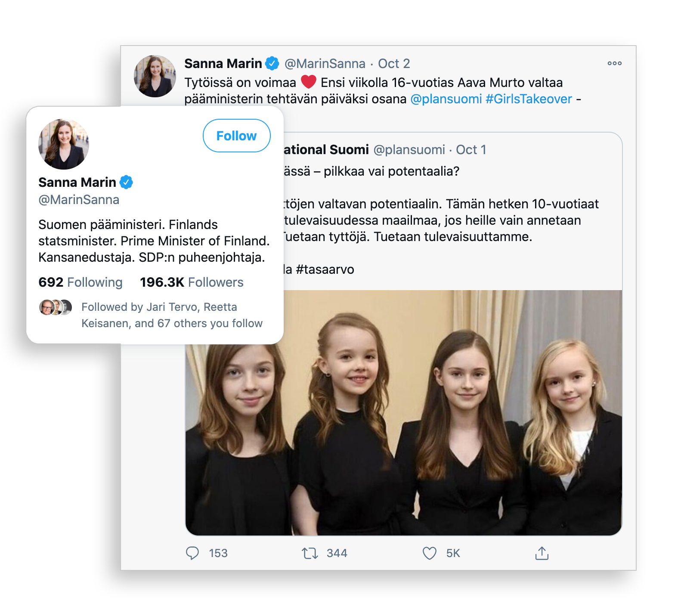The width and height of the screenshot is (684, 616).
Task: Click the large avatar in the hover card
Action: point(64,144)
